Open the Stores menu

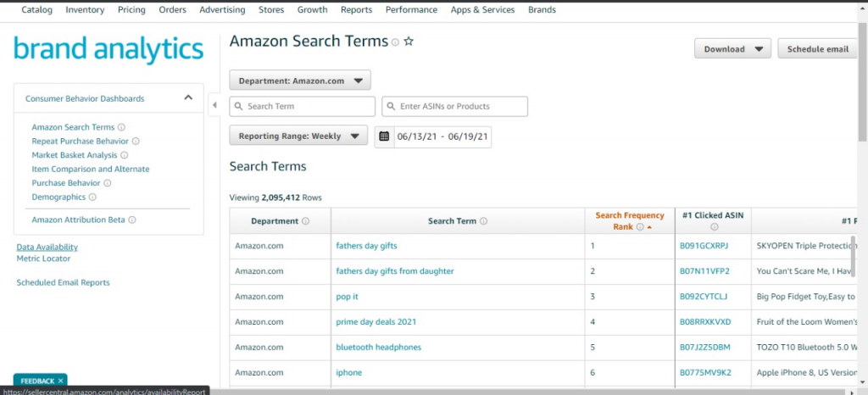pos(271,9)
